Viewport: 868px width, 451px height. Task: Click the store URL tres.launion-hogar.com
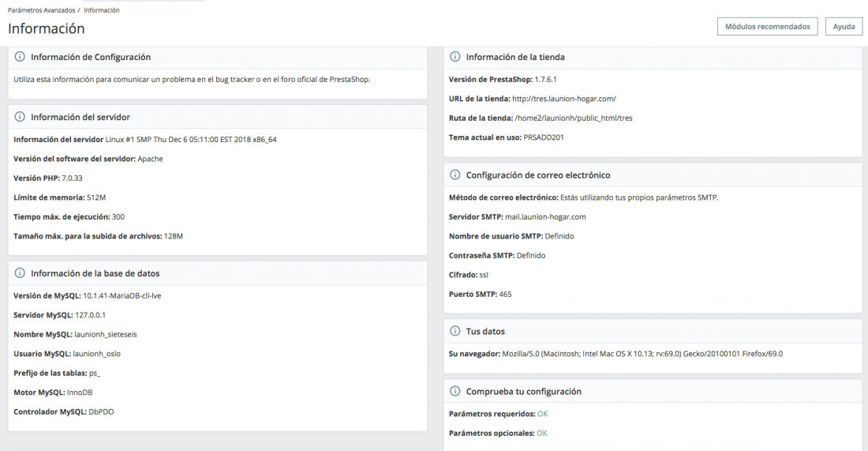(x=564, y=99)
